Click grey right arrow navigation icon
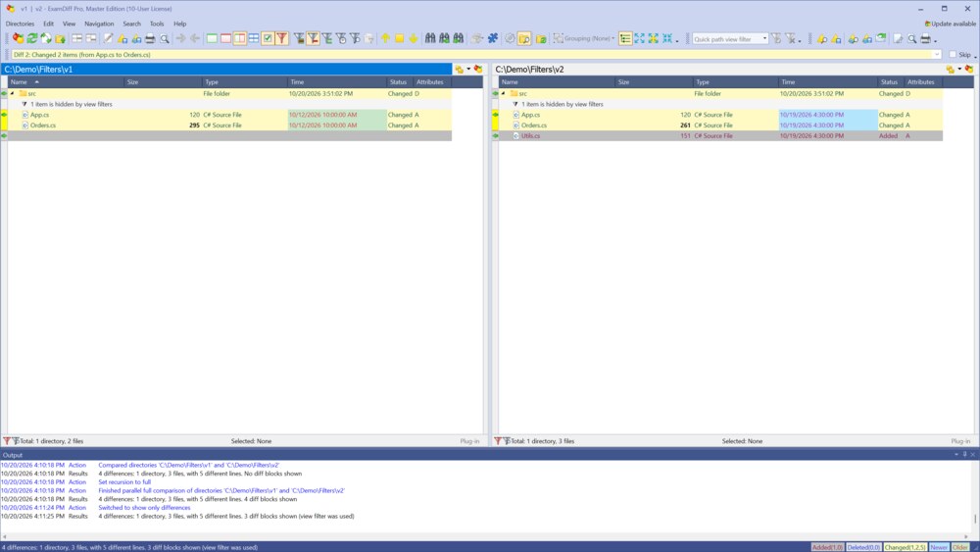 point(180,39)
